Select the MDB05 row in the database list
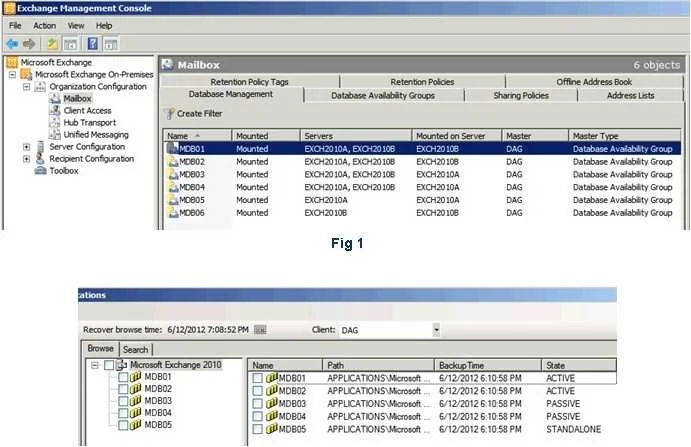 click(422, 200)
